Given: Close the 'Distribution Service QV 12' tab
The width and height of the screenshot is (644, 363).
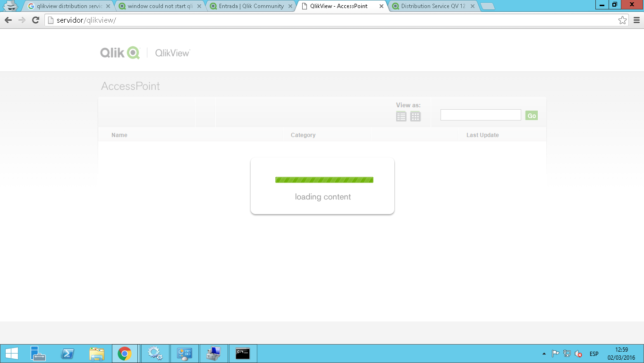Looking at the screenshot, I should (473, 7).
